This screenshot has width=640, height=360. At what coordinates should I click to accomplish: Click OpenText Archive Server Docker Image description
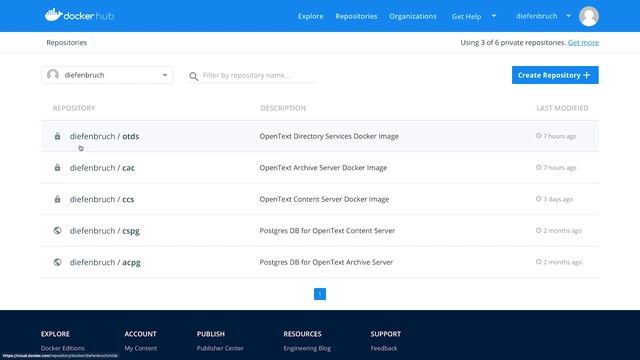(323, 168)
